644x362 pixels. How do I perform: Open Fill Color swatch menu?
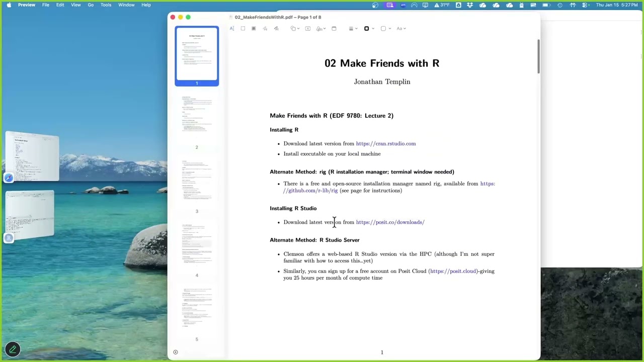click(x=383, y=29)
